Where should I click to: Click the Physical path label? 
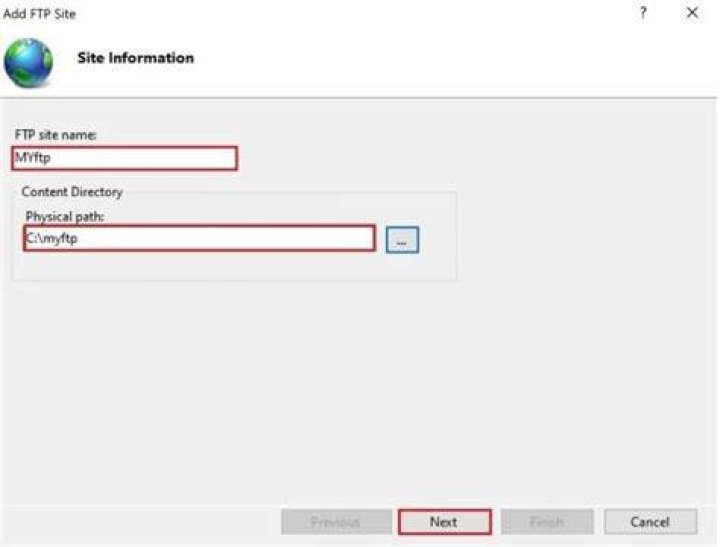pos(65,216)
